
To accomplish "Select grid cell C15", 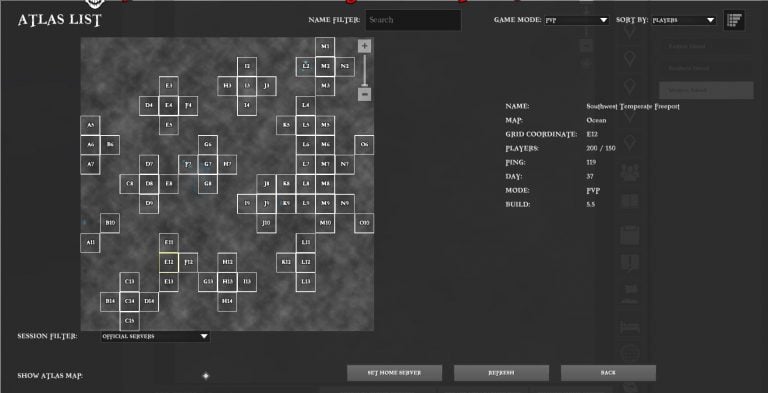I will pyautogui.click(x=129, y=321).
